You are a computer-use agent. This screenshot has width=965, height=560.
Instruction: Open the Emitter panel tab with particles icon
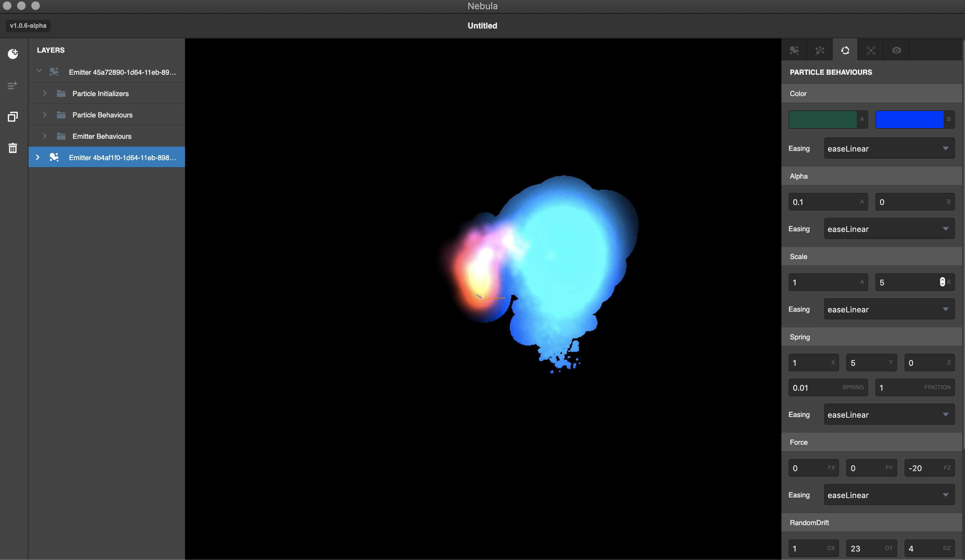coord(794,50)
